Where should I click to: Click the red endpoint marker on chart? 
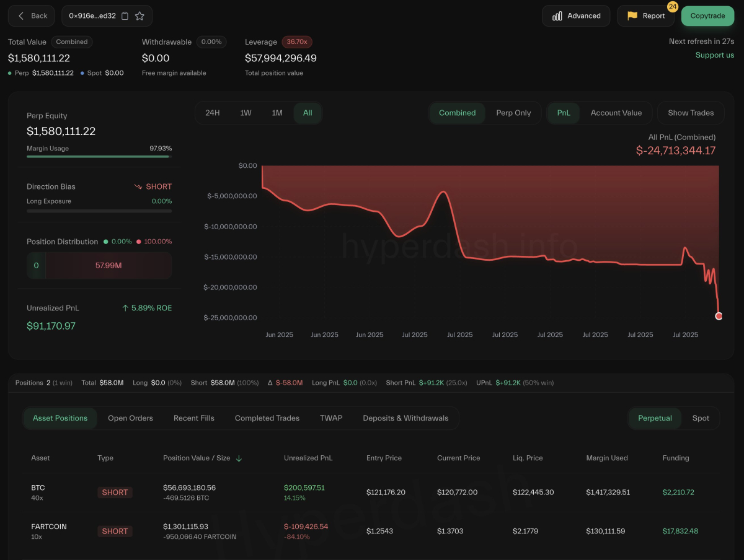pos(719,316)
